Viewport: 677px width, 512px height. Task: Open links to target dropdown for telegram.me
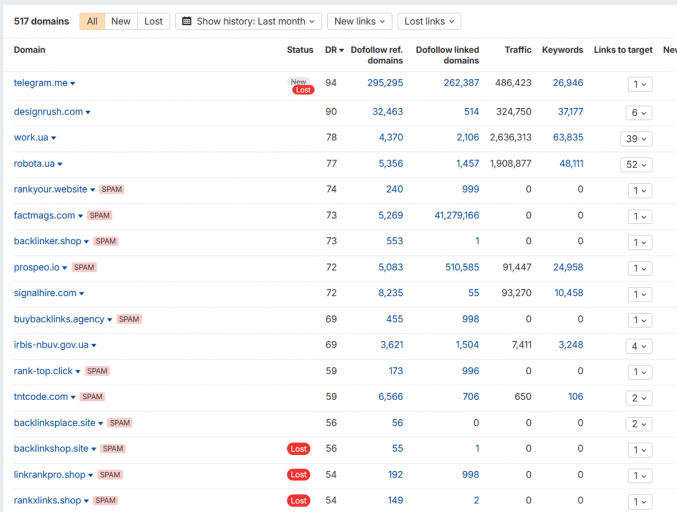click(640, 84)
